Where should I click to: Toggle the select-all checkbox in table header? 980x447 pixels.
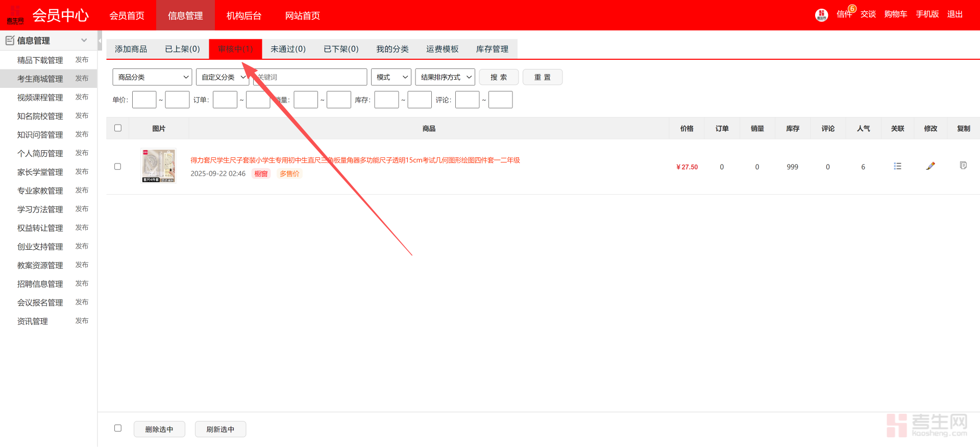point(118,128)
